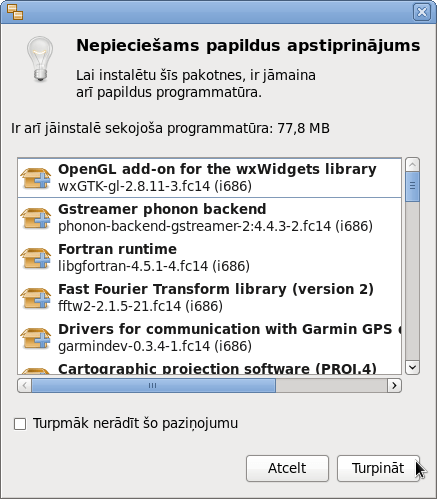Click the window menu icon in title bar
The width and height of the screenshot is (437, 499).
[15, 12]
